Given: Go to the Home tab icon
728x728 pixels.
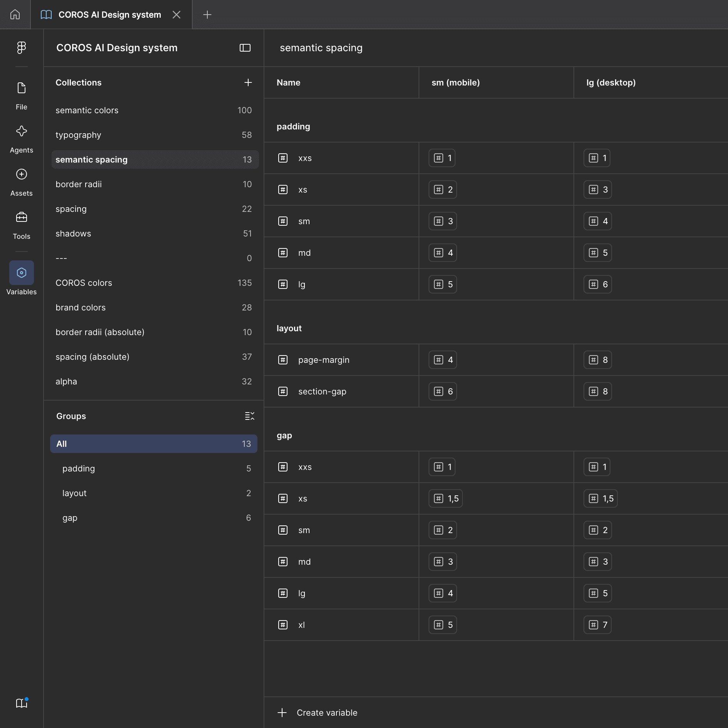Looking at the screenshot, I should coord(15,15).
